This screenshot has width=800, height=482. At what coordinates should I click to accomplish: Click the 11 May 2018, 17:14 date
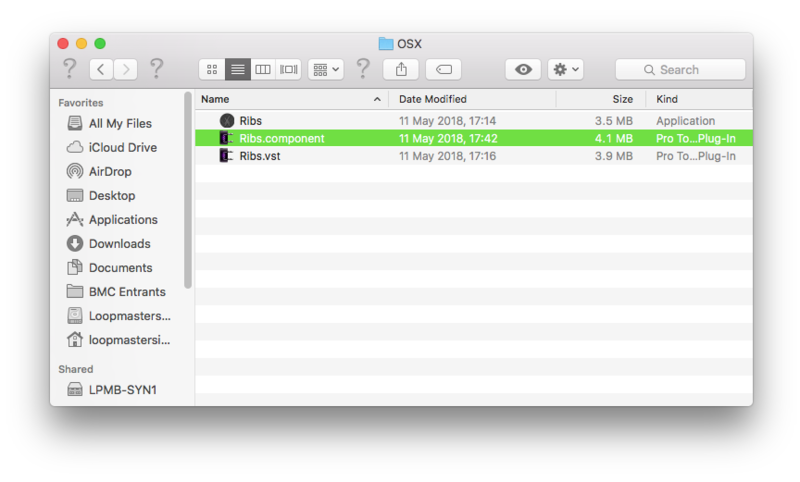[447, 121]
